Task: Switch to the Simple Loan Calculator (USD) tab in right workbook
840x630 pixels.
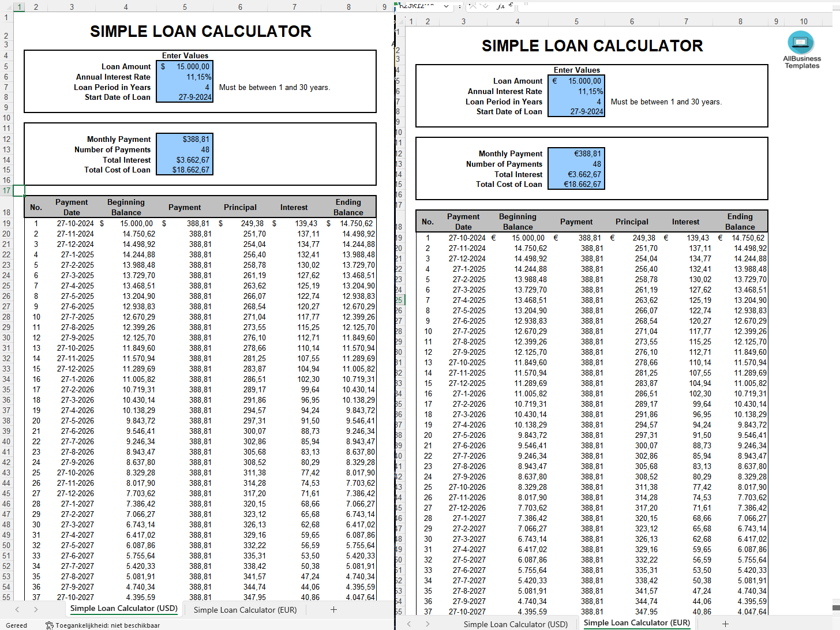Action: (x=515, y=623)
